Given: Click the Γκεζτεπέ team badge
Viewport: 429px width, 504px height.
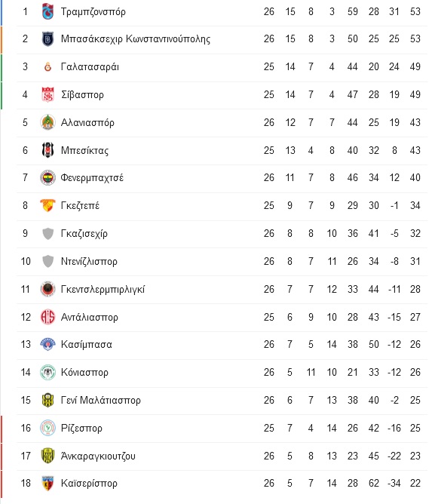Looking at the screenshot, I should click(x=47, y=206).
